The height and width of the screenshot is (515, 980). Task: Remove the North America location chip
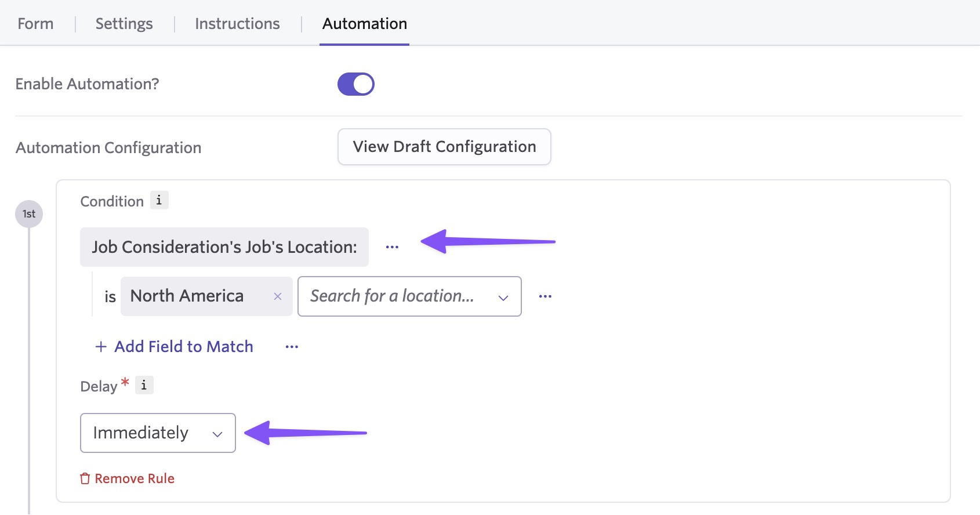pos(278,296)
